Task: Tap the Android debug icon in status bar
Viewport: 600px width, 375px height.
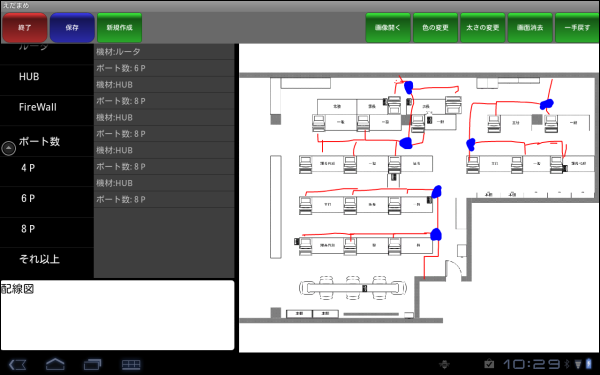Action: point(444,364)
